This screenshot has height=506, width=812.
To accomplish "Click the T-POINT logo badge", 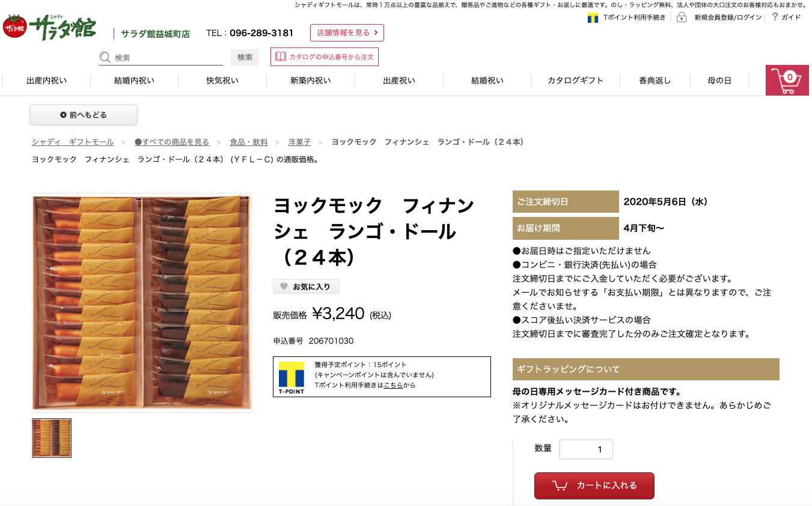I will tap(292, 377).
